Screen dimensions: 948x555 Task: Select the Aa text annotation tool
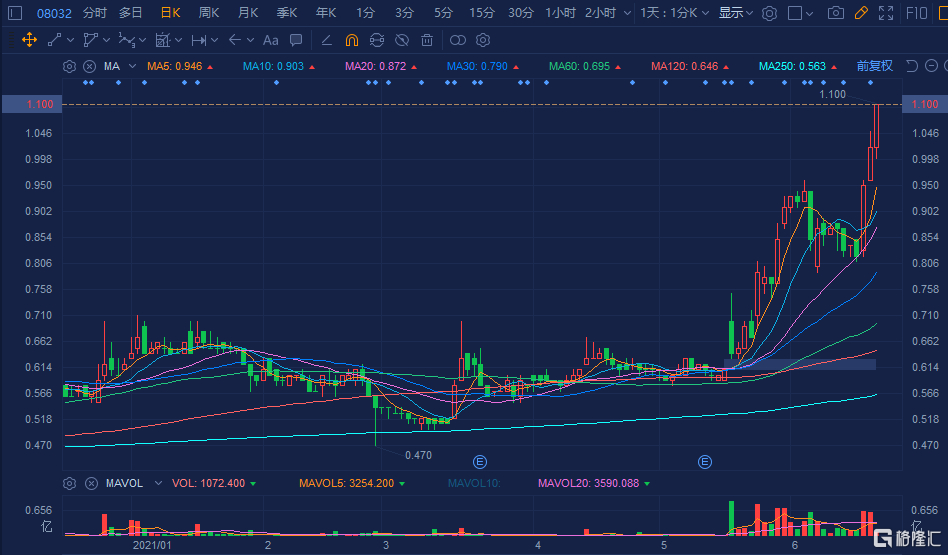(270, 40)
